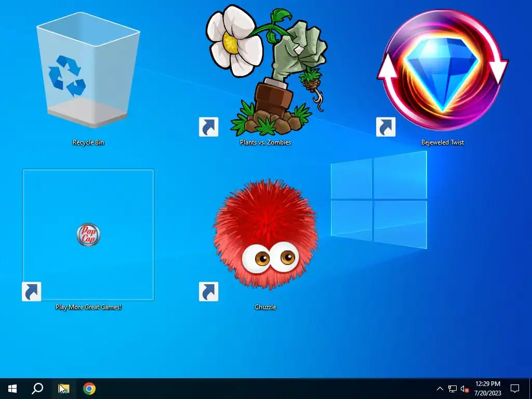
Task: Click the "Chuzzle" label text
Action: [x=265, y=307]
